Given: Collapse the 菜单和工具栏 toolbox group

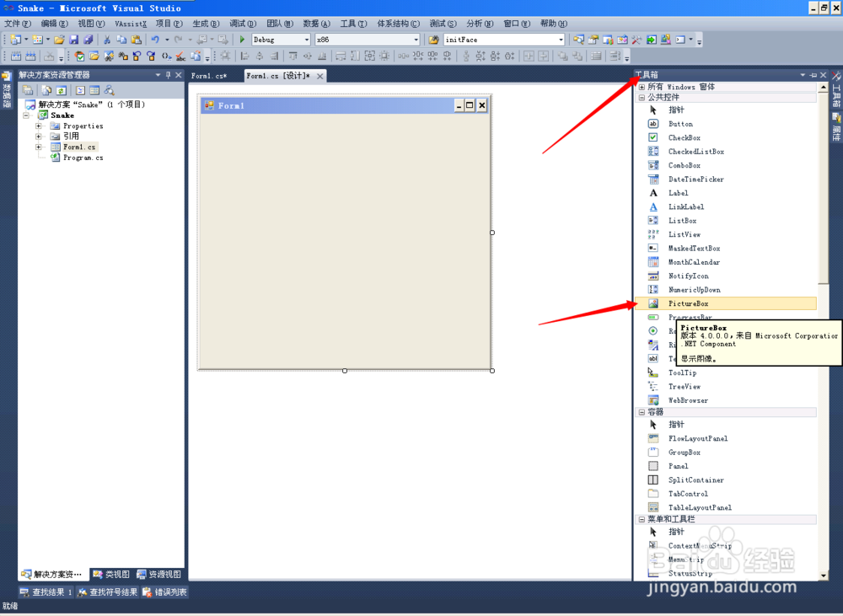Looking at the screenshot, I should point(642,519).
